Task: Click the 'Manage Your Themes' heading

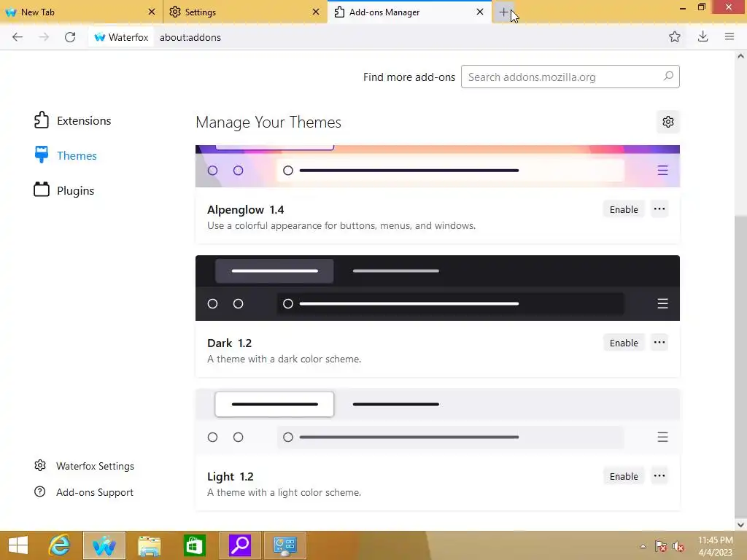Action: pyautogui.click(x=268, y=122)
